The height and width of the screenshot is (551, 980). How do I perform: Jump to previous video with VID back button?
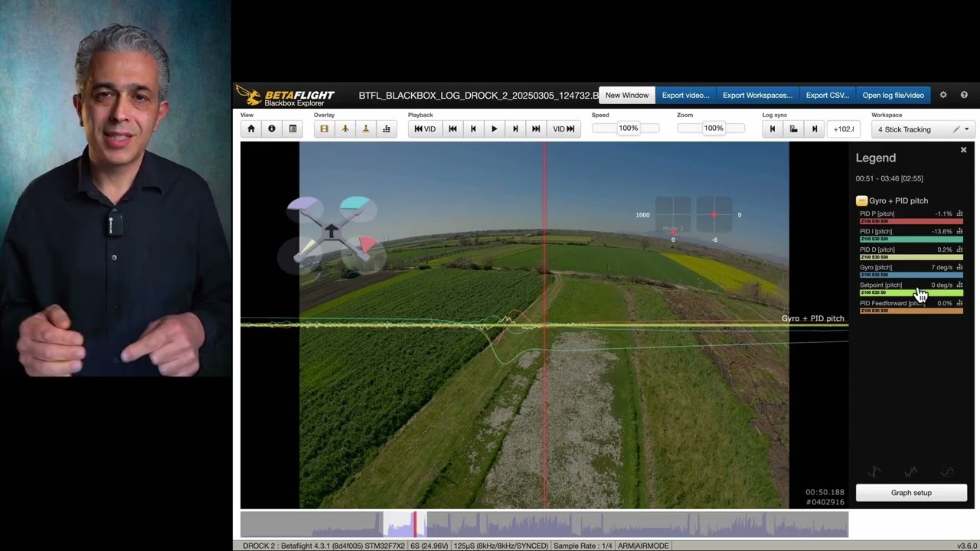pyautogui.click(x=425, y=129)
